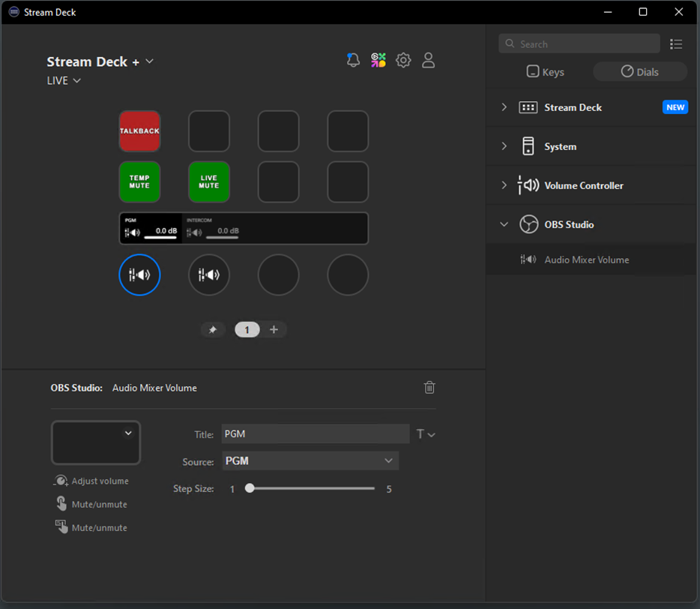Click the Title input field
The width and height of the screenshot is (700, 609).
315,433
